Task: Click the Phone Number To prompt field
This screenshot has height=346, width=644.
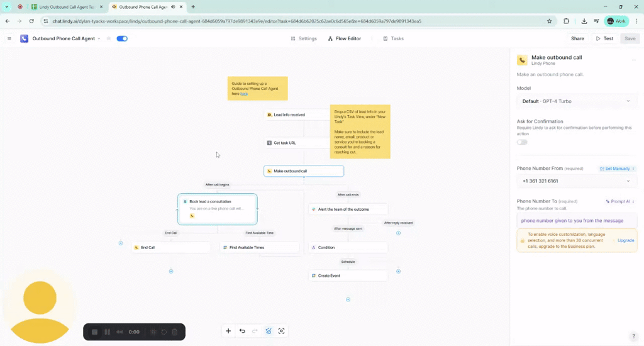Action: pyautogui.click(x=576, y=221)
